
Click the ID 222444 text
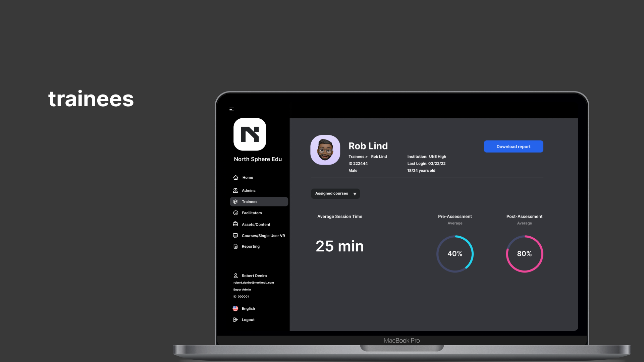click(358, 164)
